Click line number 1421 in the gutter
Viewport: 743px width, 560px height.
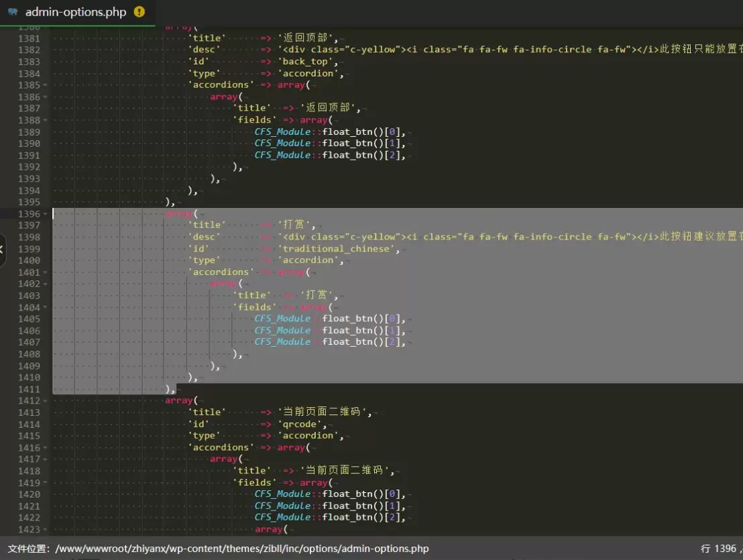coord(29,506)
